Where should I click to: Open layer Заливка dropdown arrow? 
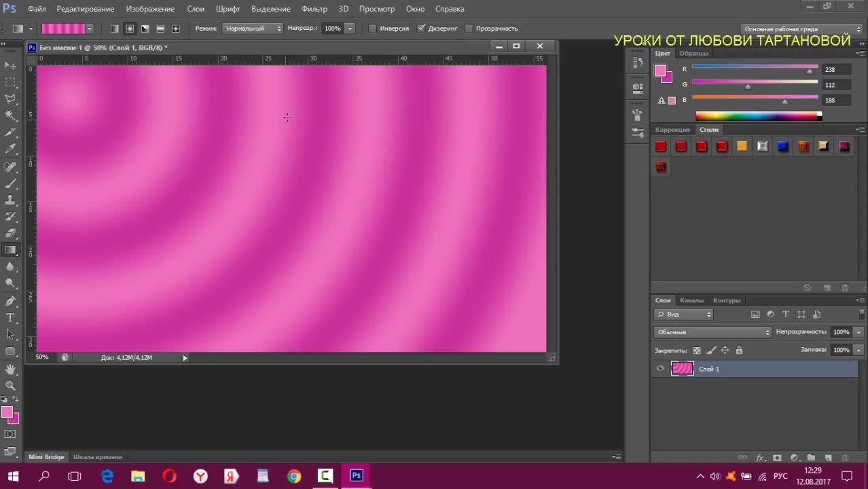(858, 350)
